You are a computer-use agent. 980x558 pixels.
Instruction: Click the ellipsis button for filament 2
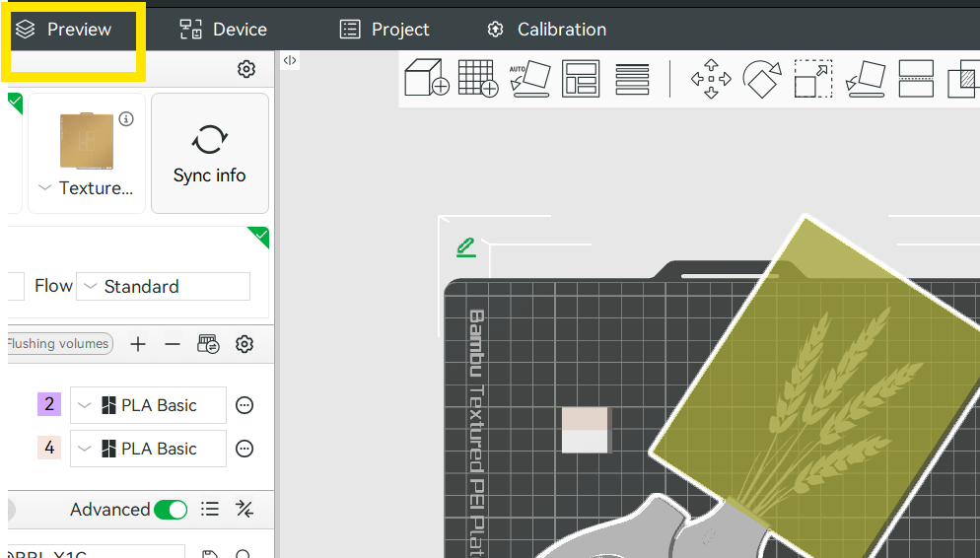(245, 405)
